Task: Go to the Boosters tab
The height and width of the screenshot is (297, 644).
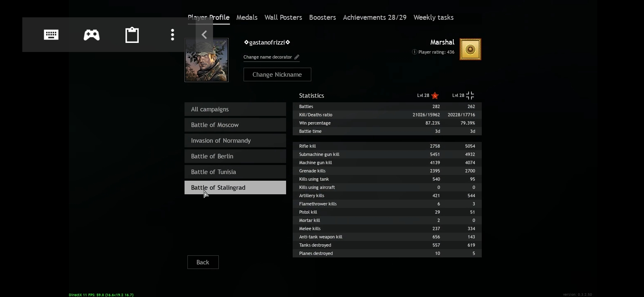Action: pyautogui.click(x=322, y=17)
